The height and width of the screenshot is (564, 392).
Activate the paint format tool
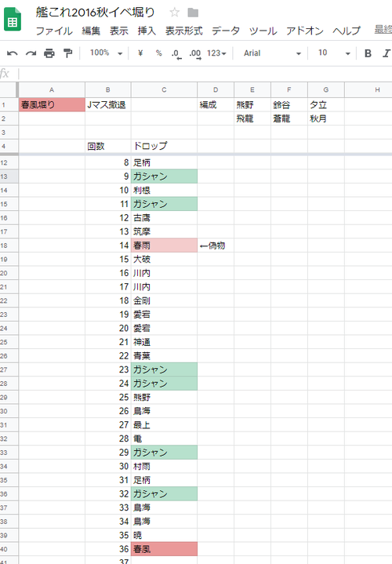(67, 53)
